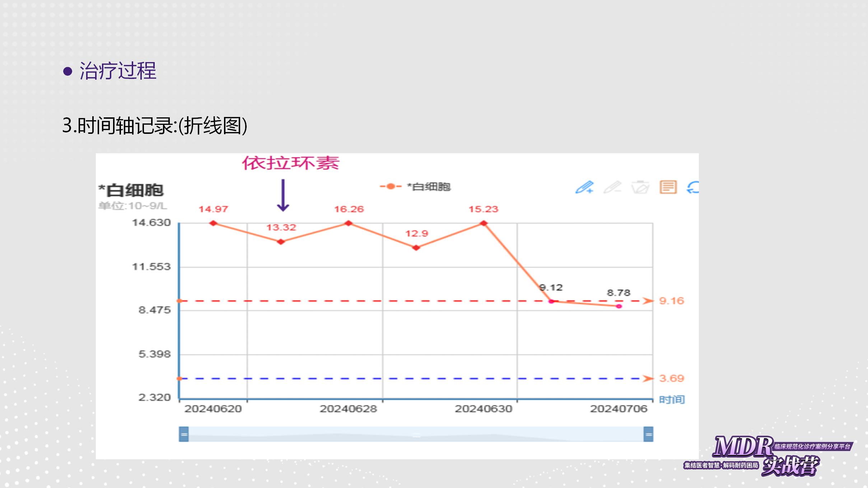Click the add mark line pencil icon
The image size is (868, 488).
point(584,187)
